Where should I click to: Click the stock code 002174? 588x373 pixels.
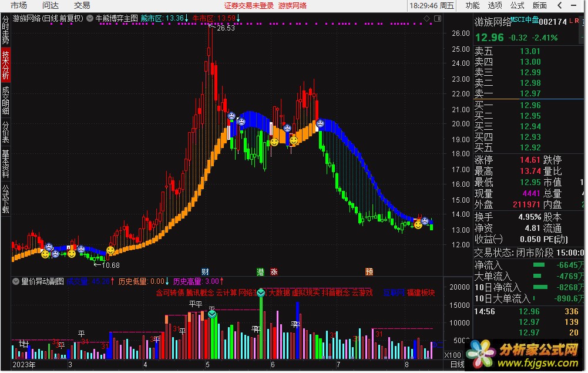tap(553, 22)
